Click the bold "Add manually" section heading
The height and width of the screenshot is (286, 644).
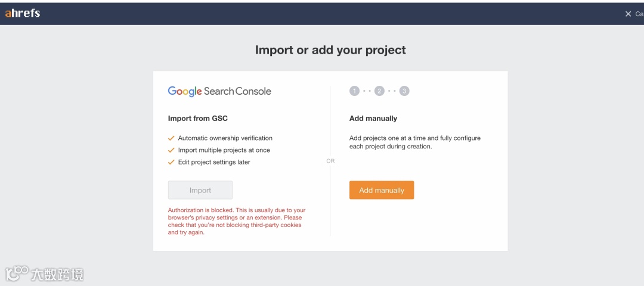(x=373, y=119)
